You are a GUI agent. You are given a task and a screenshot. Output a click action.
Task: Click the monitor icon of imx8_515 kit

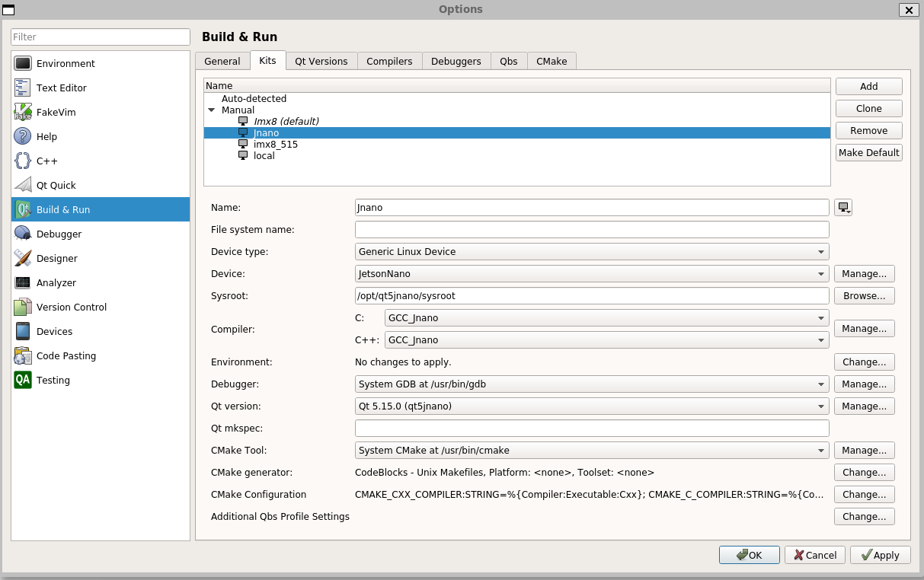coord(243,144)
